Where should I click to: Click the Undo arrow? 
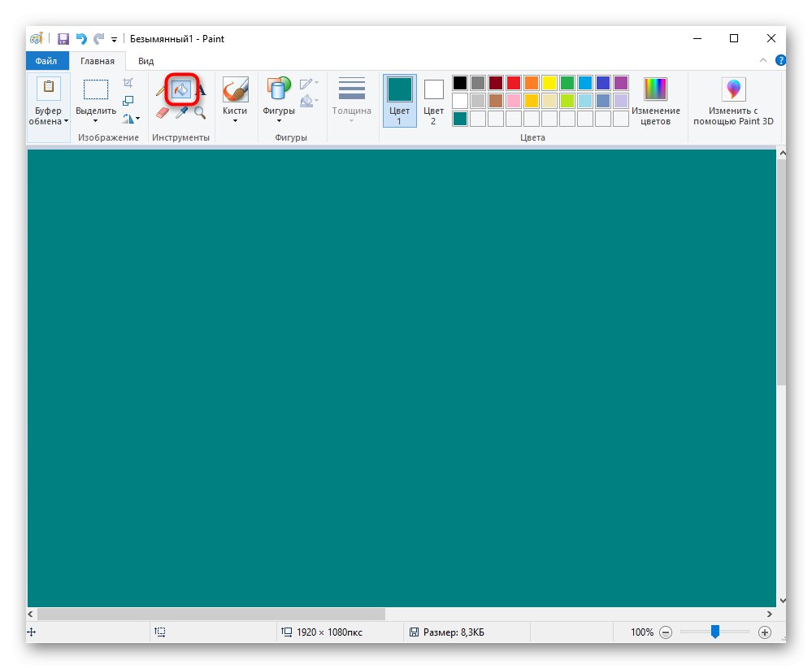point(81,39)
